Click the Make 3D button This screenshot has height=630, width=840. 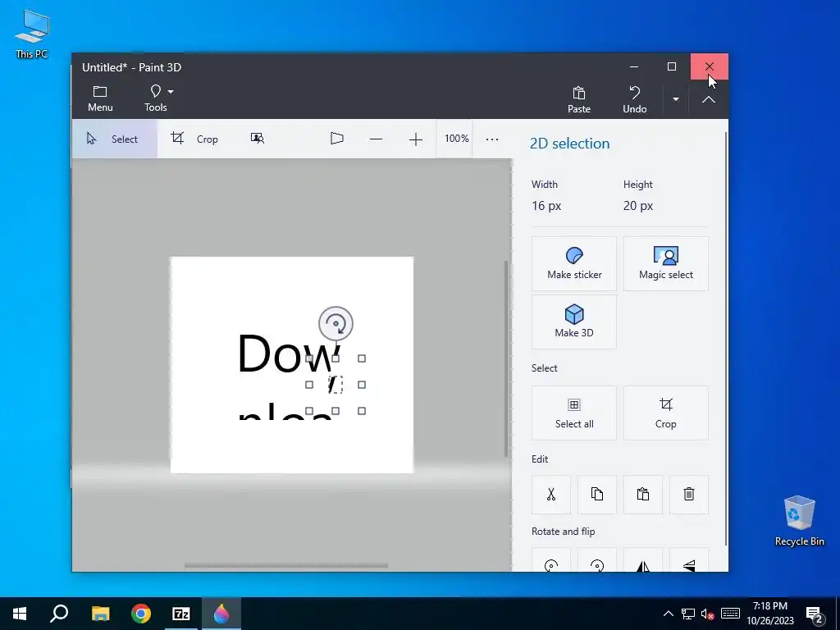(573, 322)
